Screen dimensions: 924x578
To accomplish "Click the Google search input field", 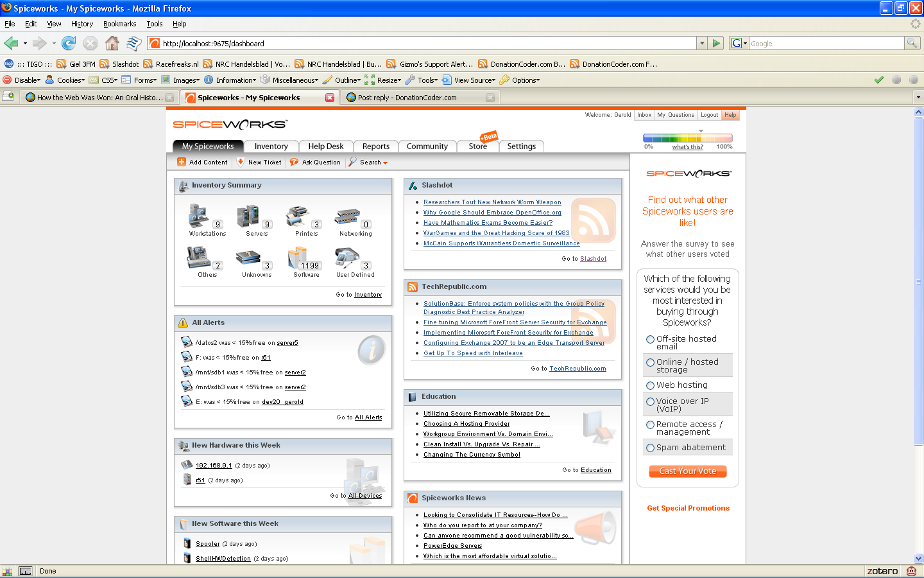I will coord(826,43).
